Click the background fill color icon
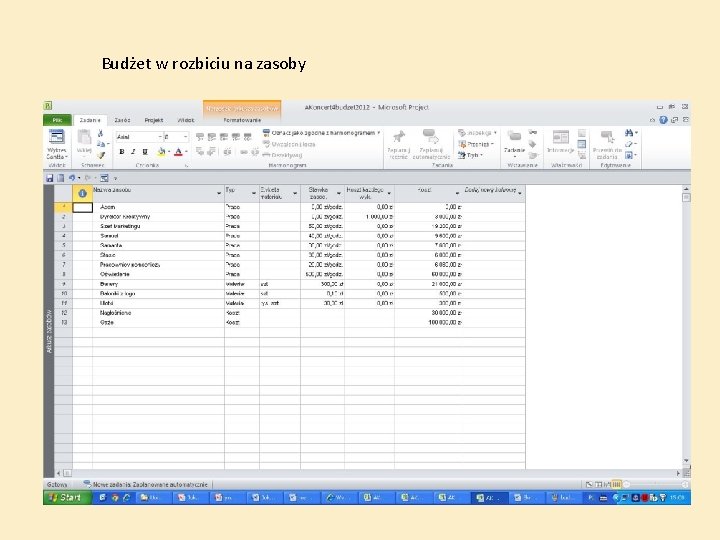 point(161,152)
